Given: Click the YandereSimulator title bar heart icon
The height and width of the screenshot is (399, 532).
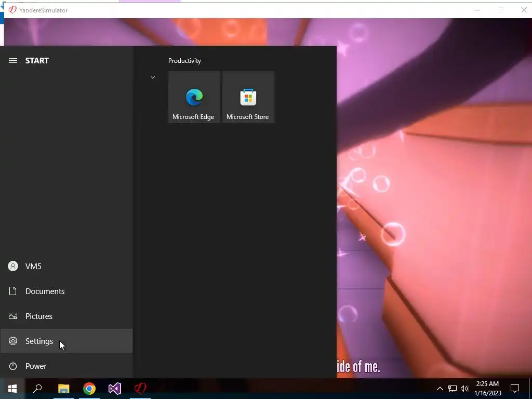Looking at the screenshot, I should [12, 10].
